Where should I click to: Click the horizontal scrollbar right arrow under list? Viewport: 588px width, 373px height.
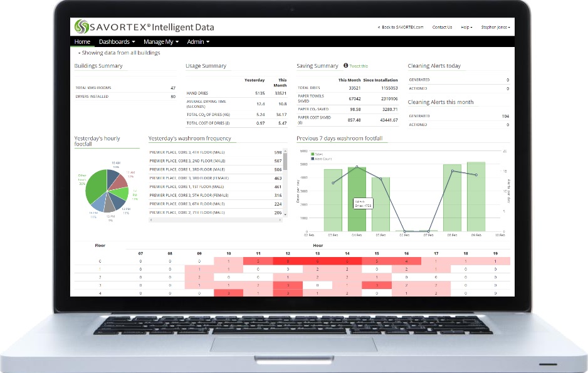280,220
